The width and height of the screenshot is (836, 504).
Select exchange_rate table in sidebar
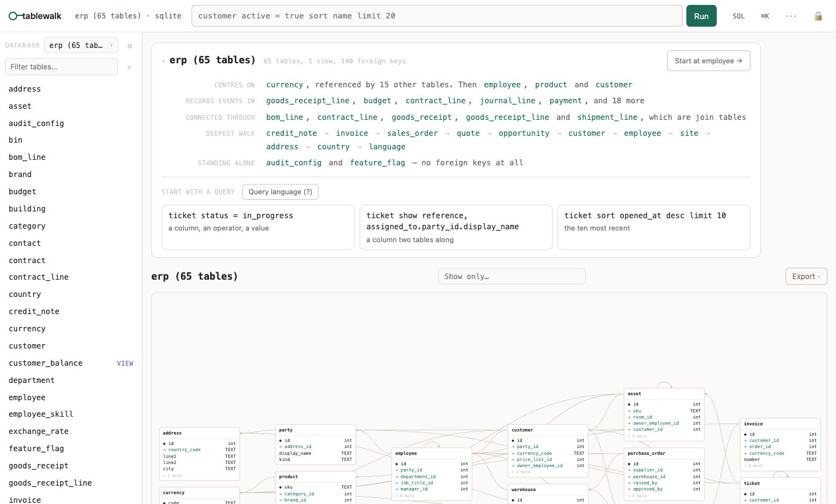coord(71,431)
